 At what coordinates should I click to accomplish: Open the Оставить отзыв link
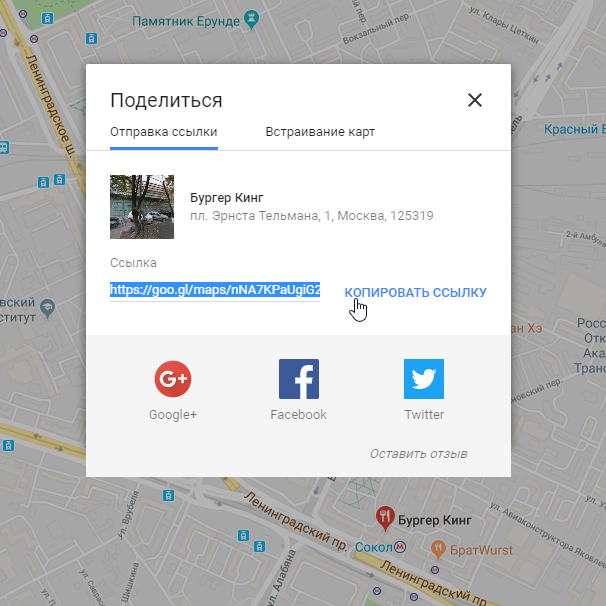(418, 454)
